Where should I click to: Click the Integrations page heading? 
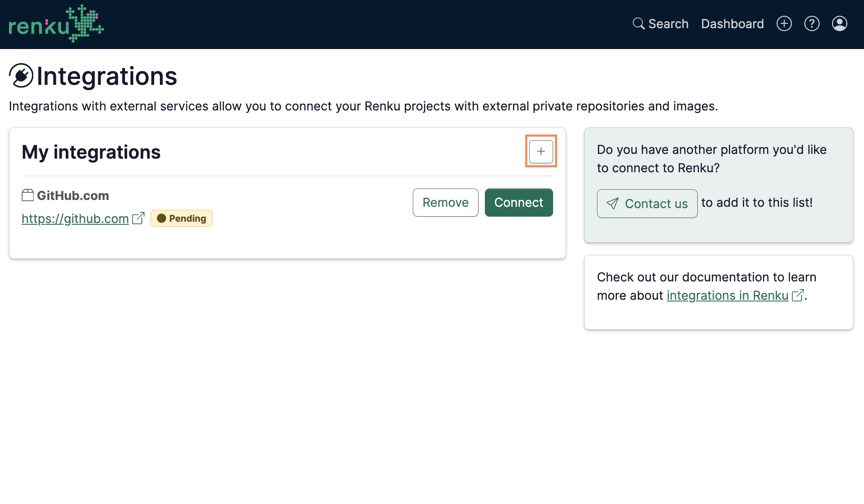[107, 76]
